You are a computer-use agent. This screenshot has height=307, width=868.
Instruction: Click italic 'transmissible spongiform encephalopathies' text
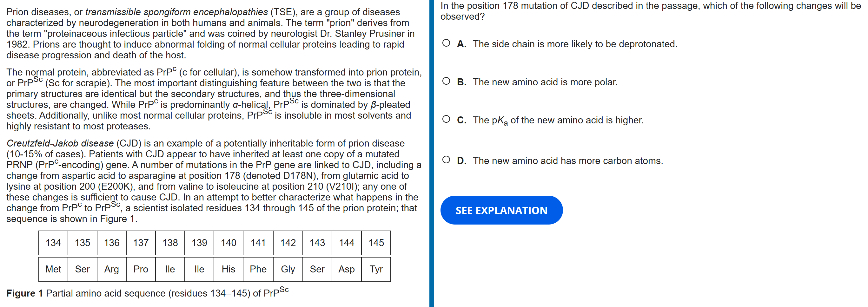click(176, 12)
